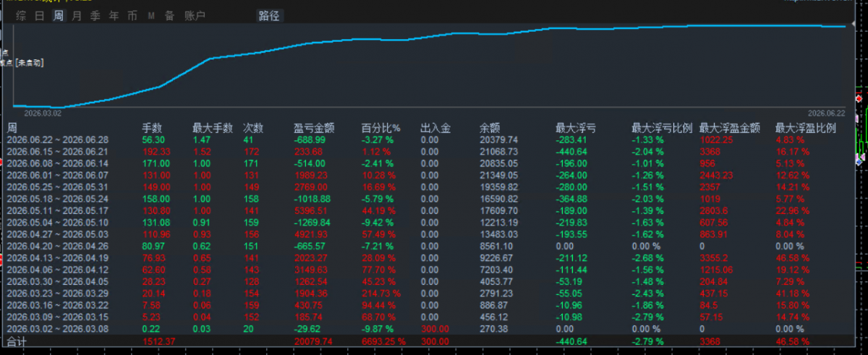Click the [未启动] status label
Image resolution: width=868 pixels, height=355 pixels.
click(x=29, y=63)
